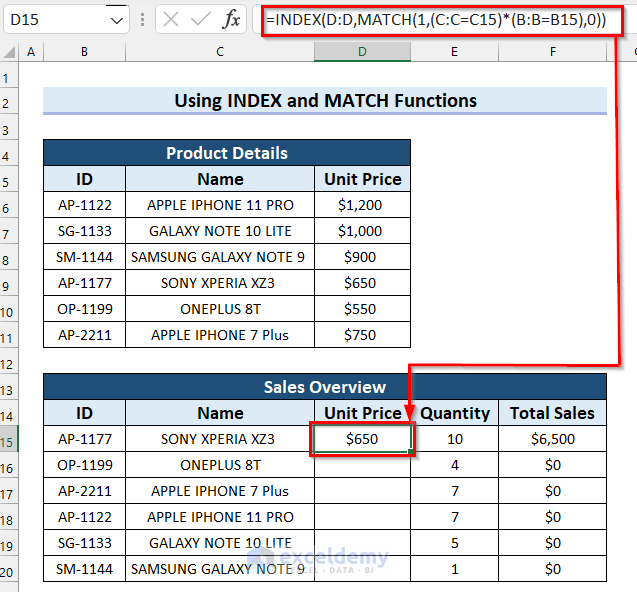Select $0 total in row 17
Image resolution: width=637 pixels, height=592 pixels.
(x=552, y=491)
